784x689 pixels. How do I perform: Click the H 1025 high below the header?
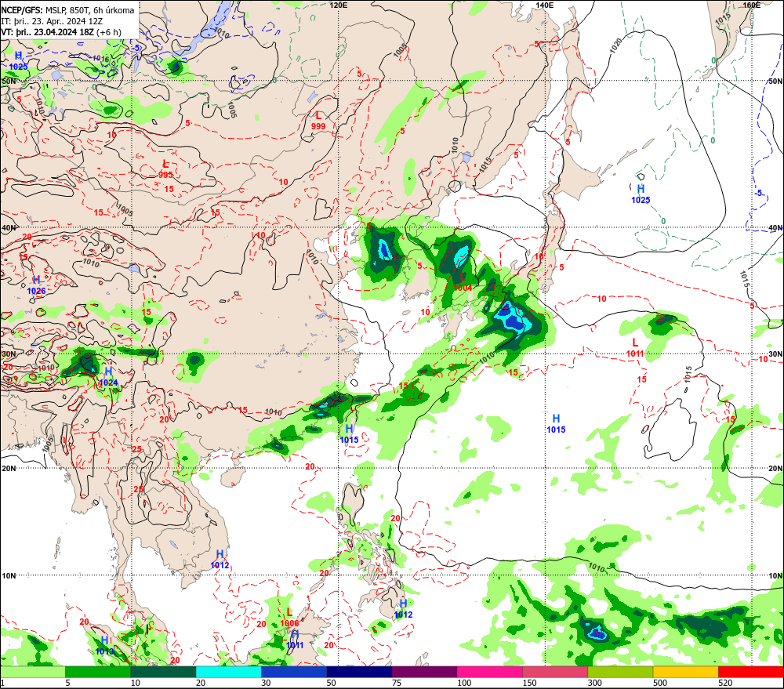pos(19,60)
